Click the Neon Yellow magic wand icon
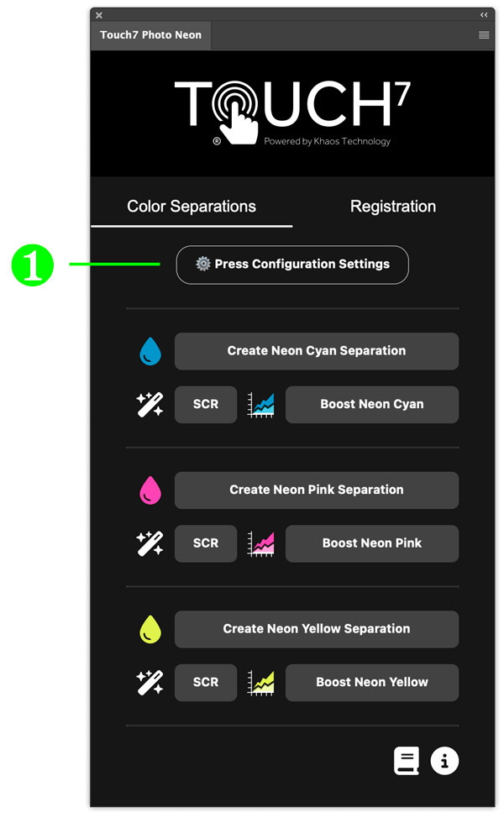The image size is (504, 818). click(150, 682)
